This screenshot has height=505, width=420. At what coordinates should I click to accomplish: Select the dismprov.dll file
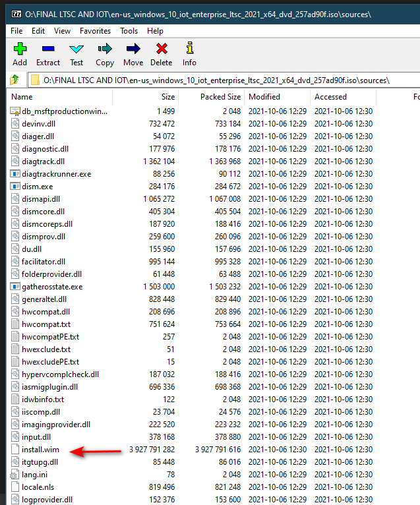pos(44,237)
